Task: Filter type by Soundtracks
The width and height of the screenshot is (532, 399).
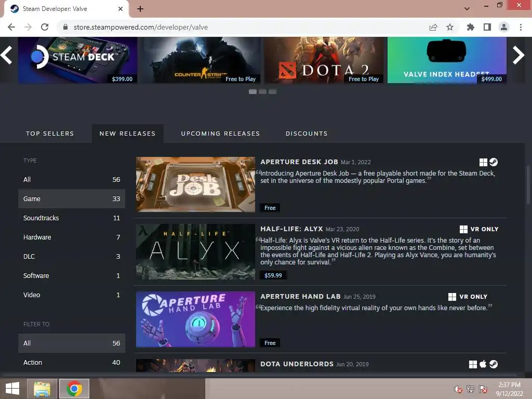Action: 72,218
